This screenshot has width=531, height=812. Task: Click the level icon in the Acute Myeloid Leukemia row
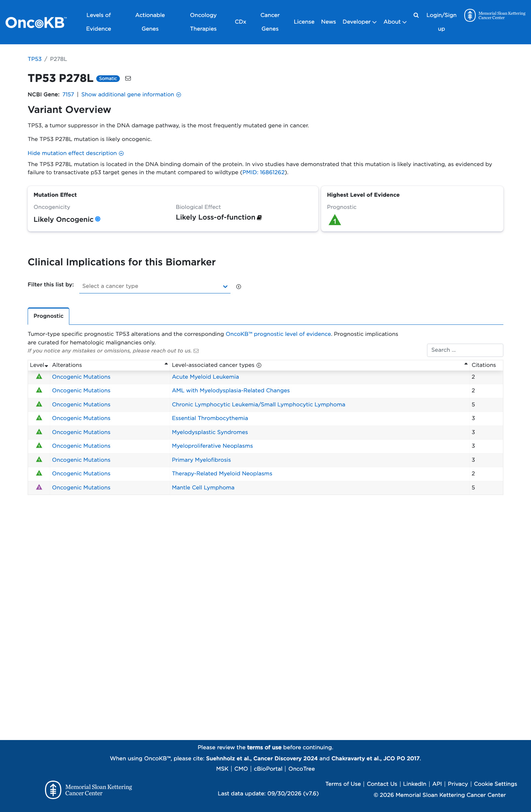tap(39, 376)
